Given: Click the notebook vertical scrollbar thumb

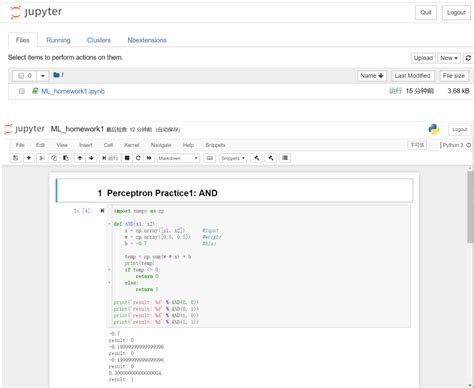Looking at the screenshot, I should [x=470, y=206].
